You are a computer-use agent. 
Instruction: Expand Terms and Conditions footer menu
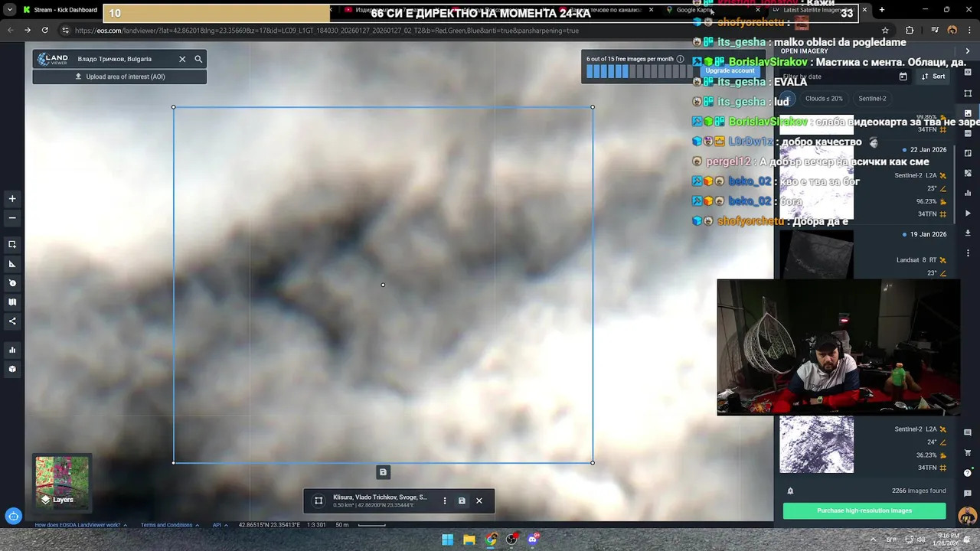169,525
